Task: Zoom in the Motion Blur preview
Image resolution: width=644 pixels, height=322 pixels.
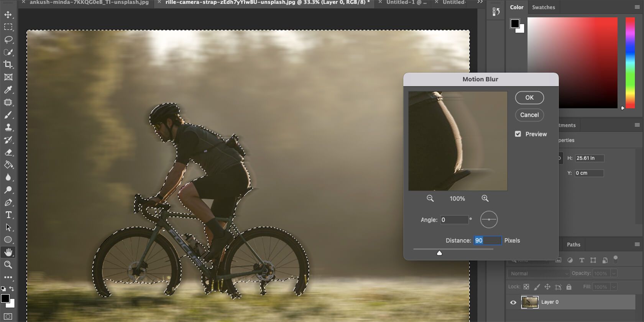Action: [485, 198]
